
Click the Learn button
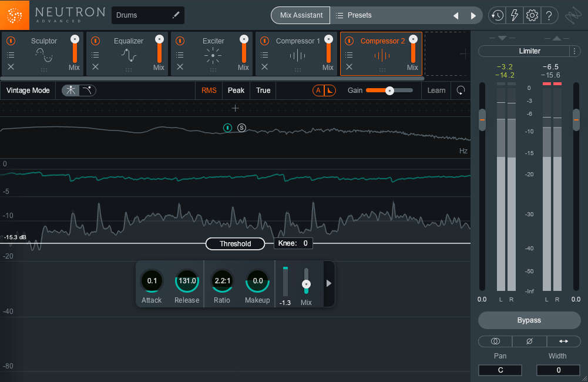[436, 91]
